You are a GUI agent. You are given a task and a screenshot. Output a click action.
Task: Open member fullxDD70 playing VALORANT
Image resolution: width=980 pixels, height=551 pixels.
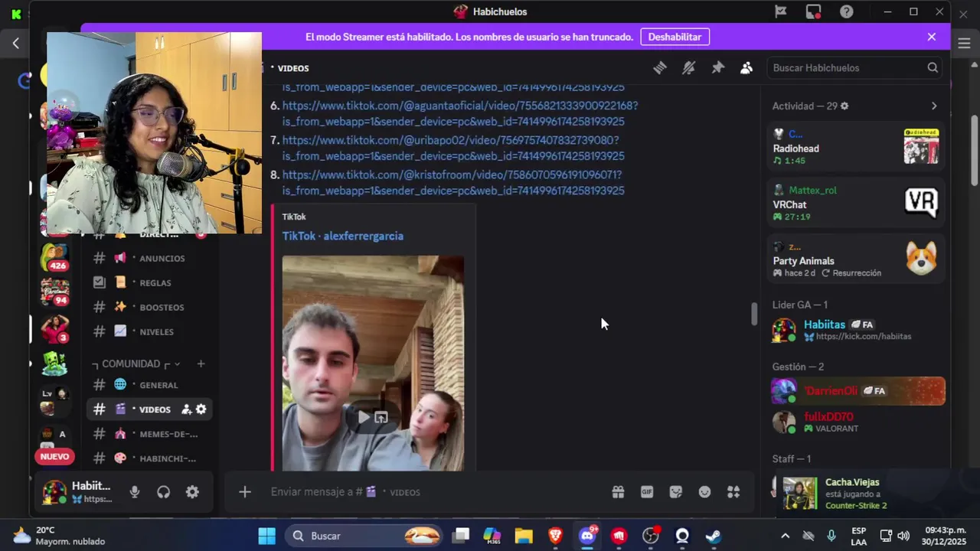pos(856,422)
